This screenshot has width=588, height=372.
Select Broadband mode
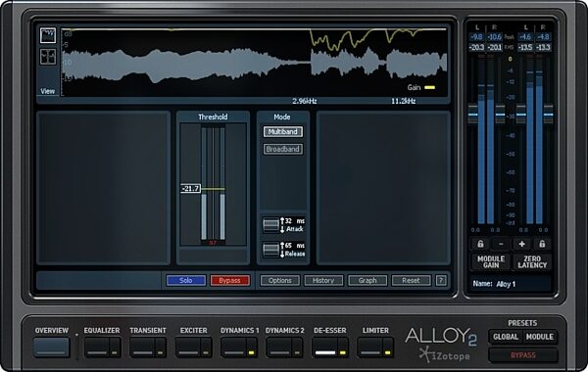click(x=283, y=149)
